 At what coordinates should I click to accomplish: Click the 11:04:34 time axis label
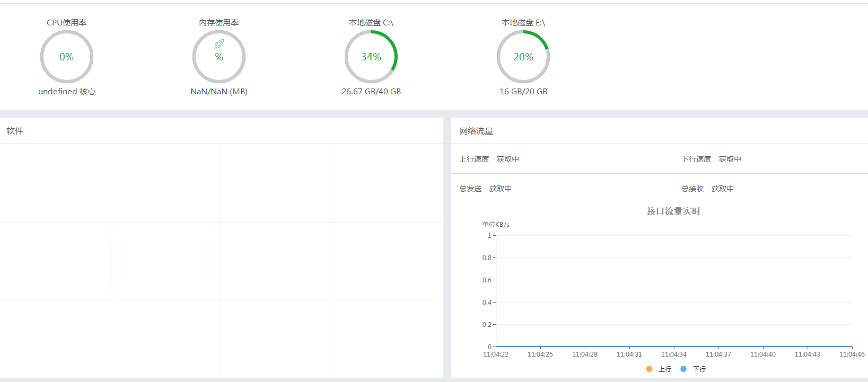(x=674, y=354)
